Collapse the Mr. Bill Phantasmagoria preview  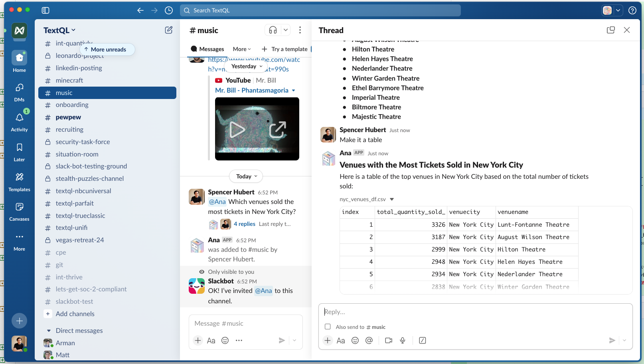[294, 91]
